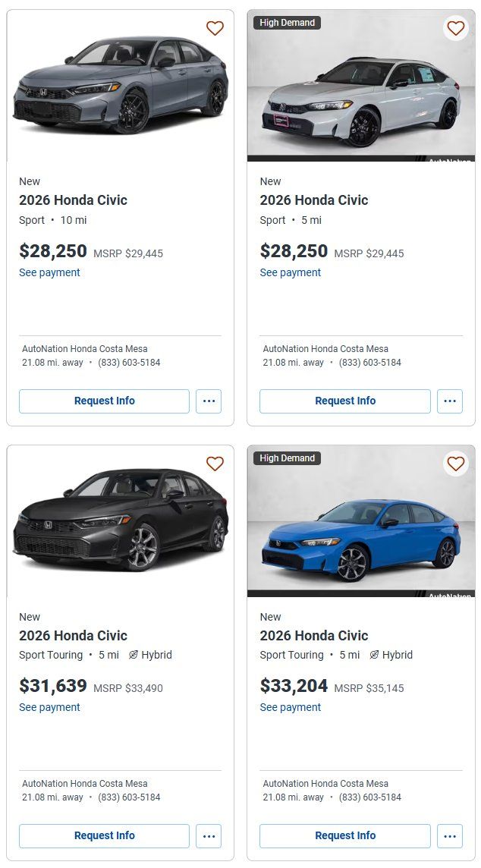Open the gray Civic Sport photo
This screenshot has height=868, width=481.
(120, 83)
